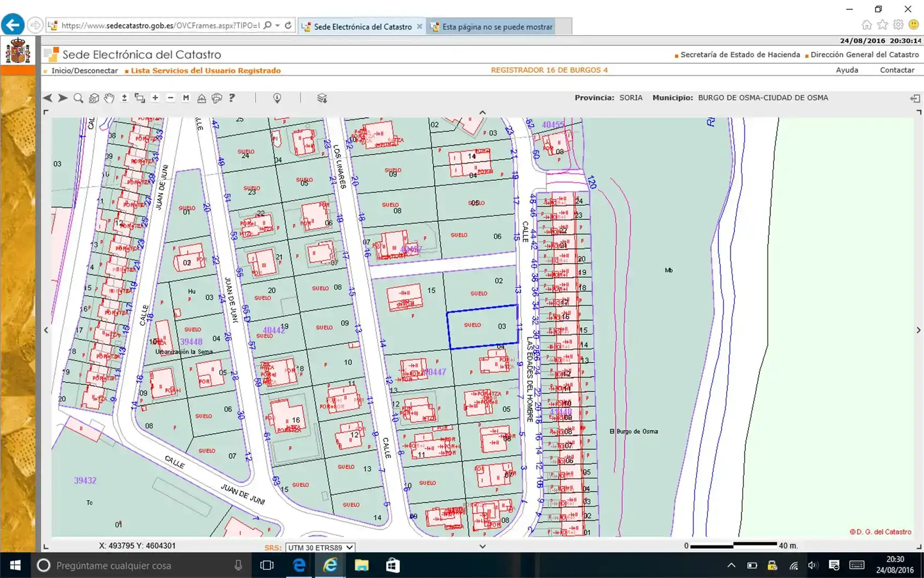Open the Ayuda link

click(847, 70)
